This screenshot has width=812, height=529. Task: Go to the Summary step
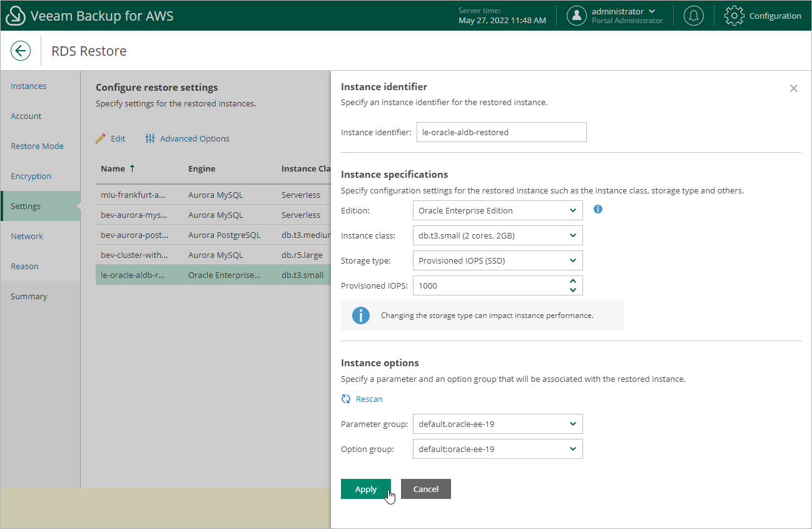tap(29, 296)
